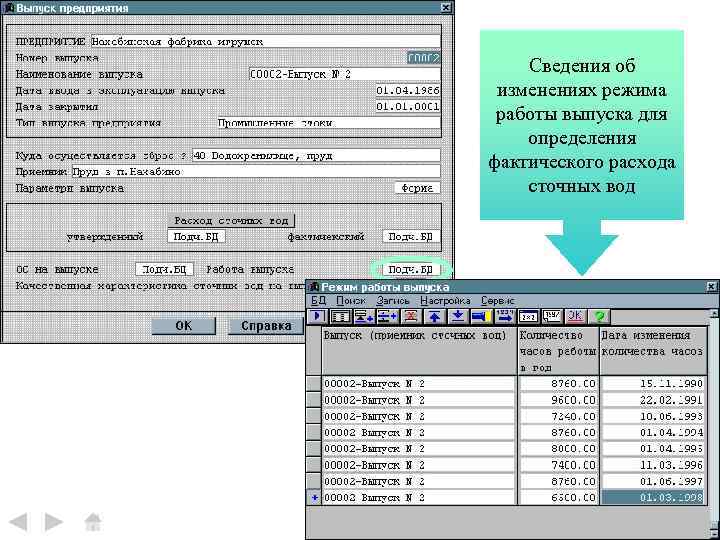The image size is (720, 540).
Task: Click column header Выпуск (приемник сточных вод)
Action: [x=419, y=351]
